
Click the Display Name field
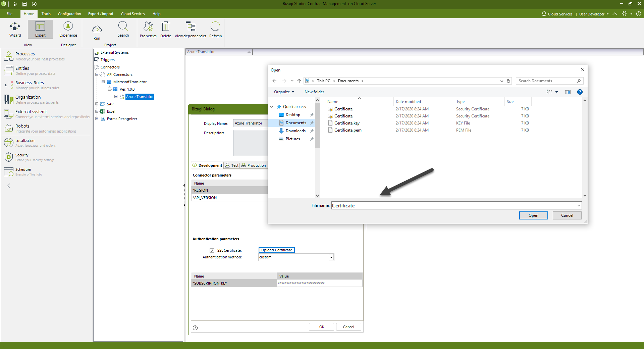[x=250, y=123]
